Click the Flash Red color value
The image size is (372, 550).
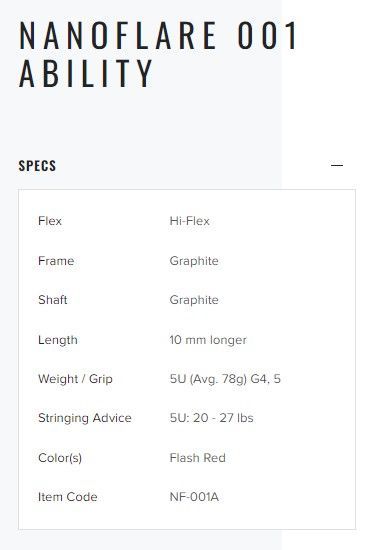[x=197, y=458]
